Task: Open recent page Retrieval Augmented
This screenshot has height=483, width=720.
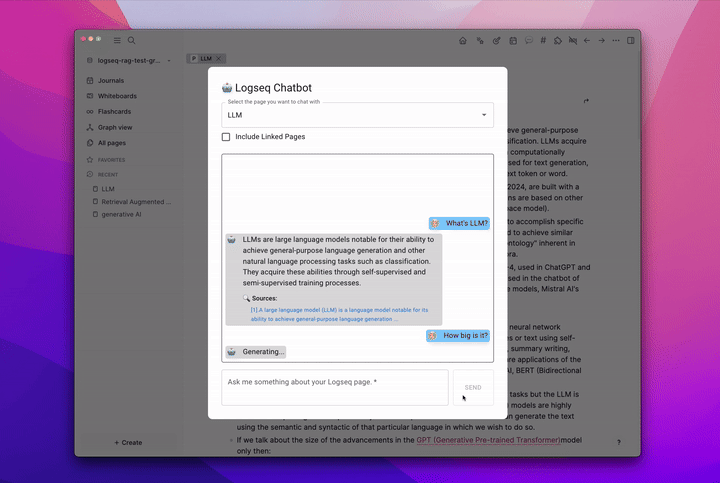Action: point(136,202)
